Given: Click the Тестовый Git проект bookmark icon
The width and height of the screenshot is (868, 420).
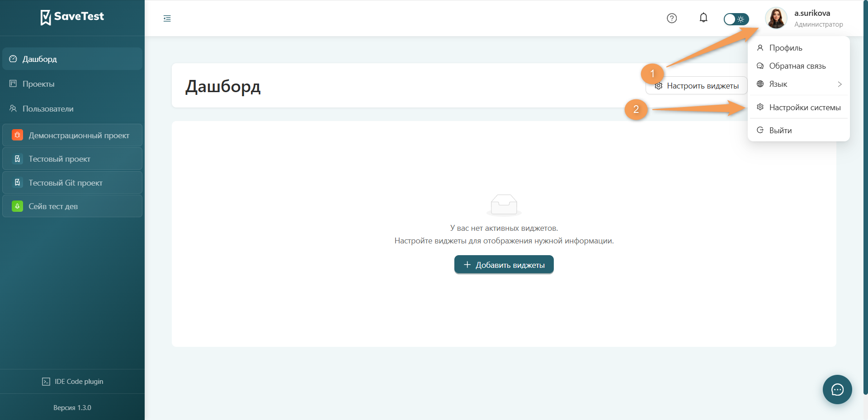Looking at the screenshot, I should click(x=17, y=182).
